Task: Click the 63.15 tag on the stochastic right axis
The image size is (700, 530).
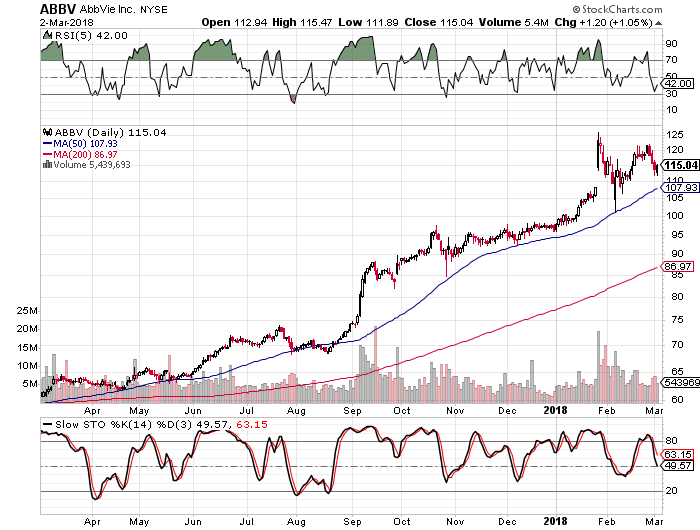Action: (x=677, y=455)
